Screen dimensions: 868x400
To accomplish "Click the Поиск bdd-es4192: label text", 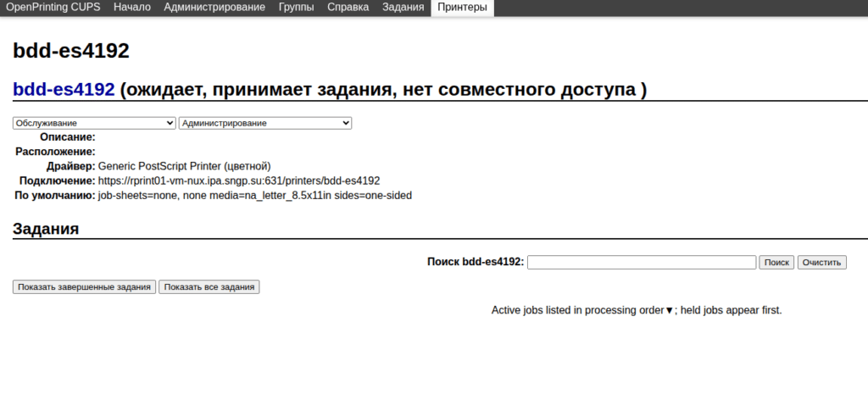I will coord(476,262).
